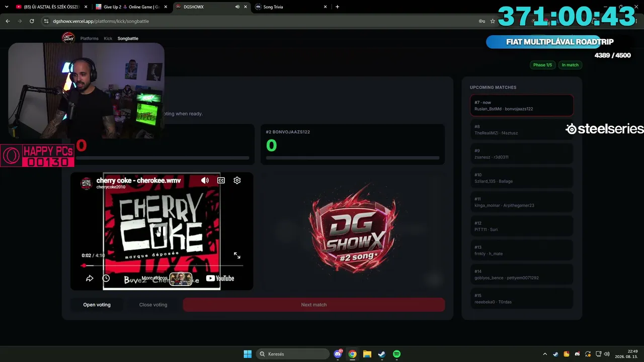The height and width of the screenshot is (362, 644).
Task: Show hidden system tray icons
Action: tap(545, 354)
